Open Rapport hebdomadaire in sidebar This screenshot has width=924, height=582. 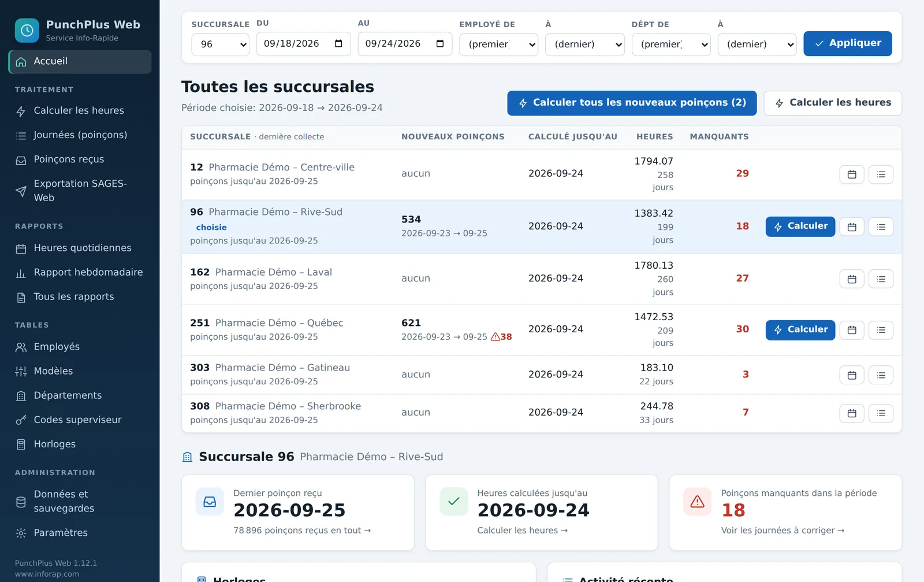[x=80, y=273]
